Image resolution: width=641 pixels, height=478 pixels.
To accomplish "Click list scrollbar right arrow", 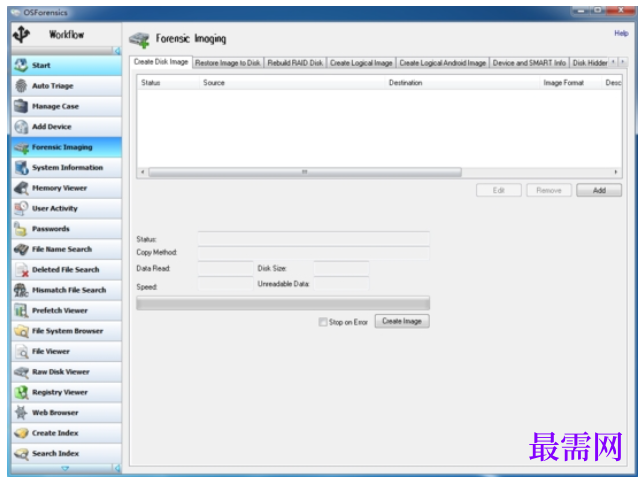I will tap(616, 172).
